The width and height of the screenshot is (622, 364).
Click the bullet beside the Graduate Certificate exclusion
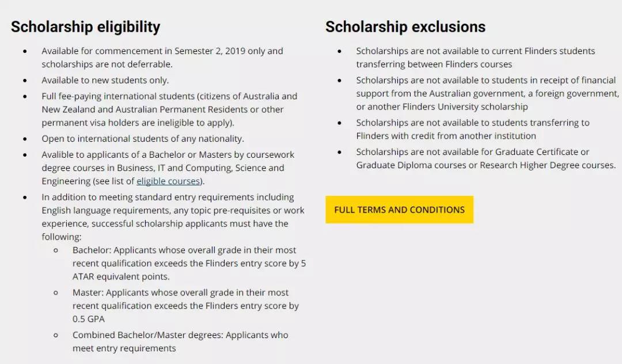pos(340,152)
